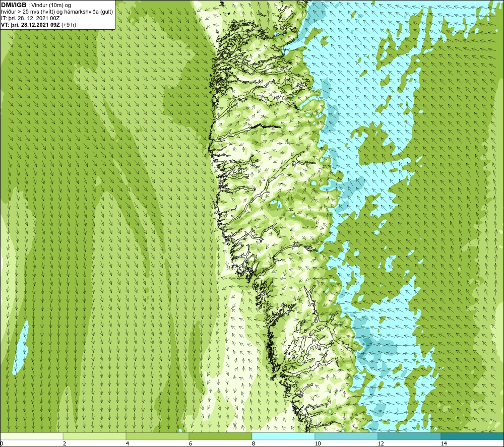
Task: Click the "hviður > 25 m/s (hvítt)" text line
Action: [x=28, y=12]
